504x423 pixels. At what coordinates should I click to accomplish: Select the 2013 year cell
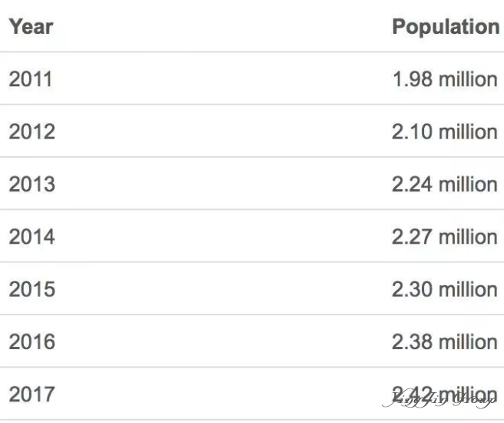point(31,185)
